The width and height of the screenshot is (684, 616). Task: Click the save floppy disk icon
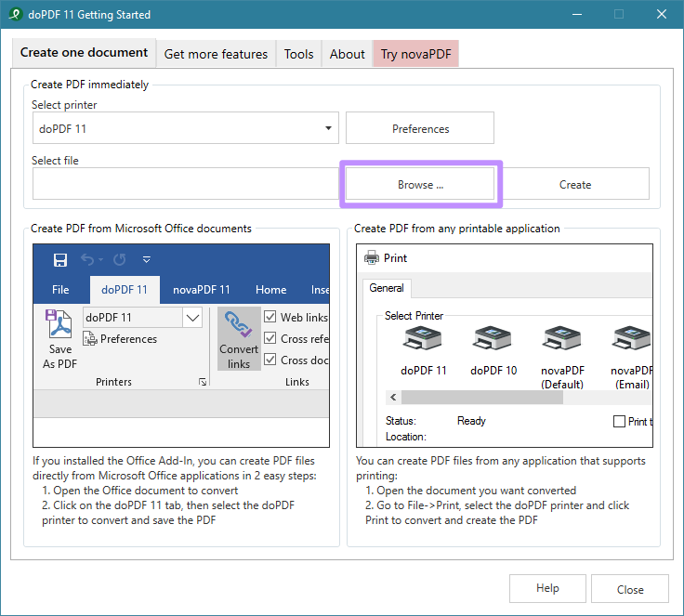[60, 260]
